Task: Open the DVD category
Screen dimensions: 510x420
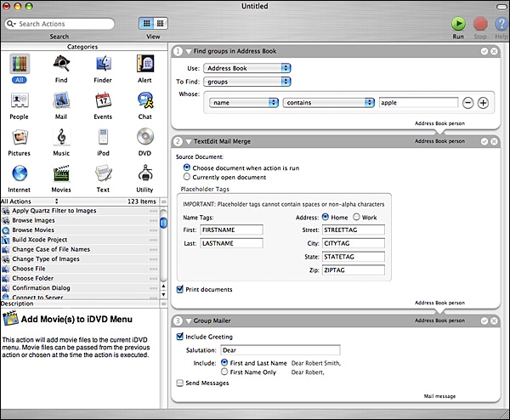Action: tap(145, 137)
